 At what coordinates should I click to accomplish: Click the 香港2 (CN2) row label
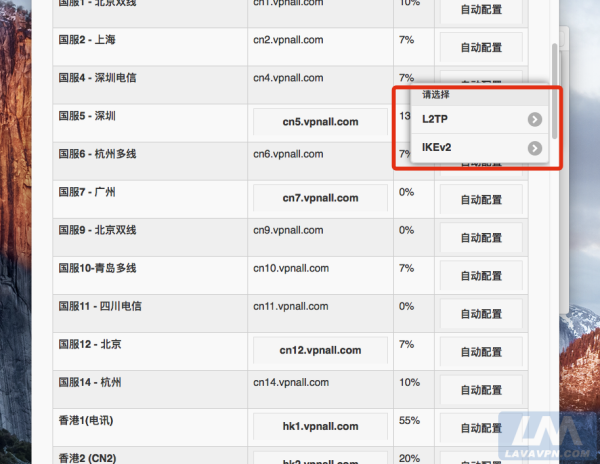[87, 458]
